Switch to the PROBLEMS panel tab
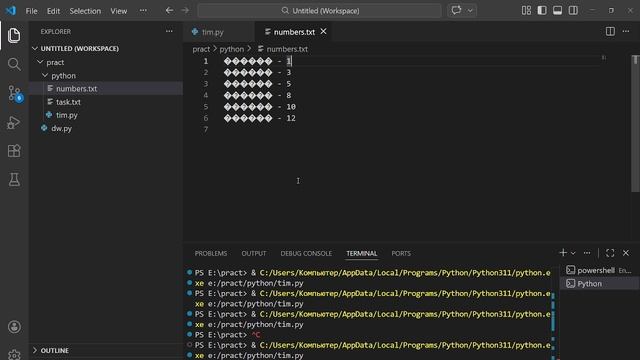Viewport: 640px width, 360px height. [211, 253]
